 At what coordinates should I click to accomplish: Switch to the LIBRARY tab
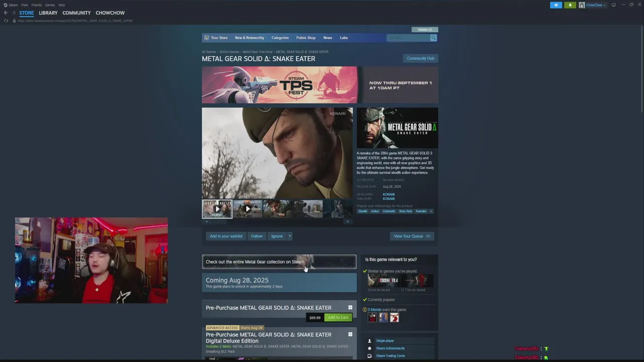click(x=48, y=13)
